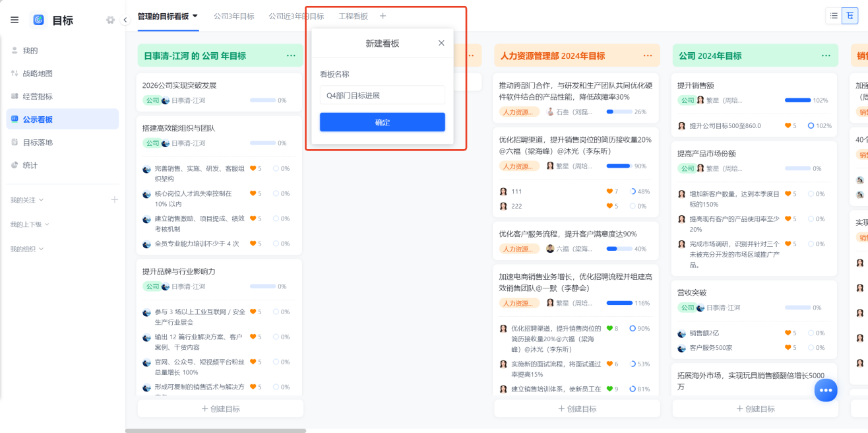
Task: Click the 目标 app logo icon
Action: pyautogui.click(x=39, y=20)
